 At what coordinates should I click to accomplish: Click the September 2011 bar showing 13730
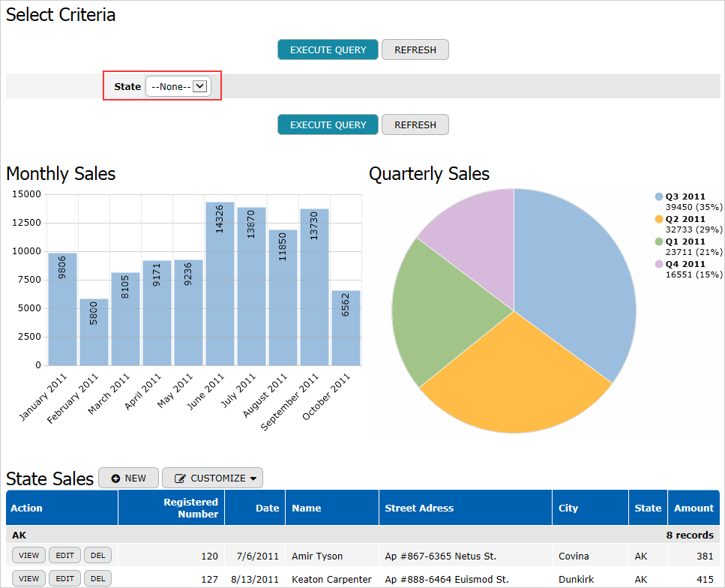tap(314, 287)
